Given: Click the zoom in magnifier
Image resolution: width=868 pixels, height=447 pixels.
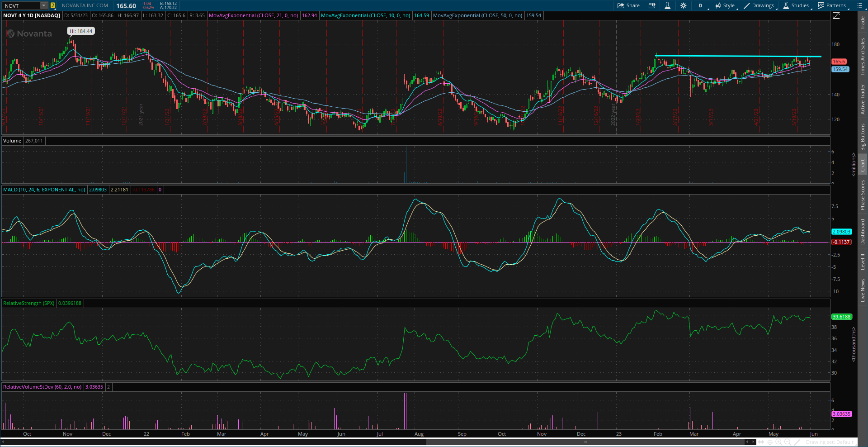Looking at the screenshot, I should click(x=779, y=442).
